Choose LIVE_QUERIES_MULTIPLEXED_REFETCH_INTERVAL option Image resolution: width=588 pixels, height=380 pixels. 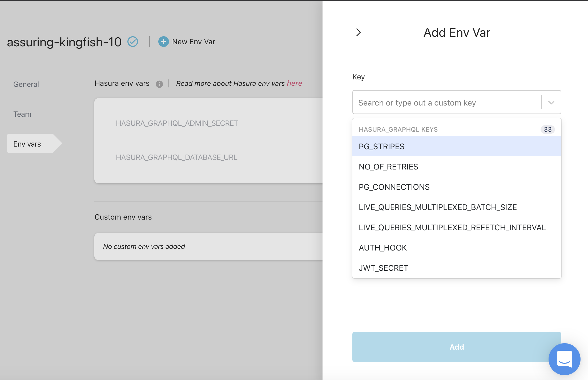click(x=457, y=227)
